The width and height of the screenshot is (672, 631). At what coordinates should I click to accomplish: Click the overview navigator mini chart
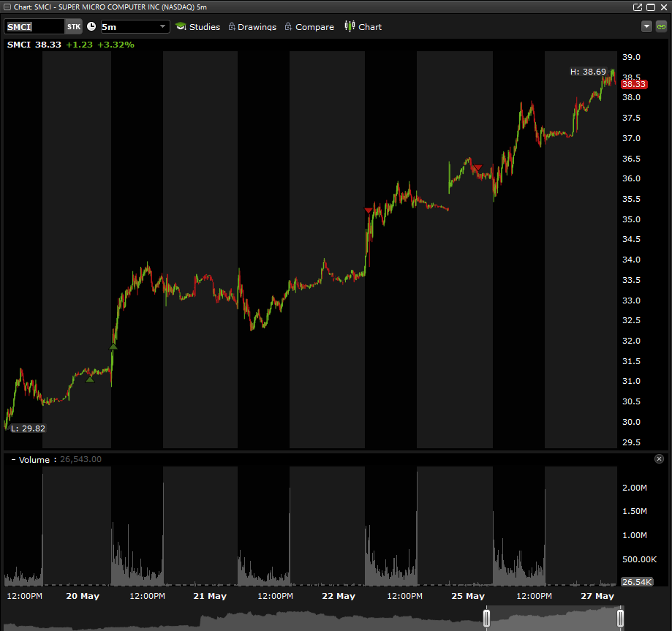coord(313,618)
